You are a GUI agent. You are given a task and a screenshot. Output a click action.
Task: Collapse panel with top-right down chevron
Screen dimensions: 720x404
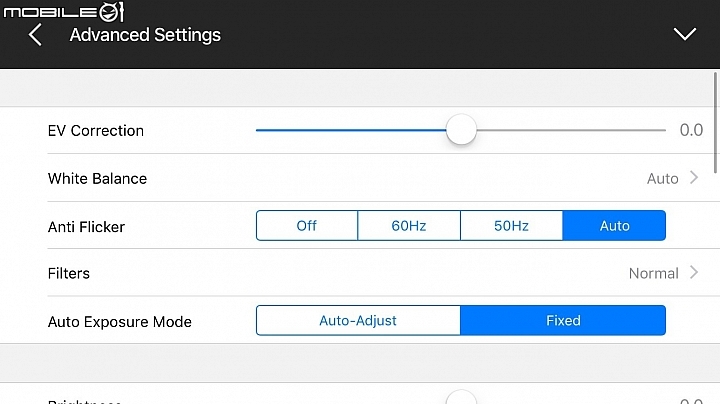click(685, 34)
